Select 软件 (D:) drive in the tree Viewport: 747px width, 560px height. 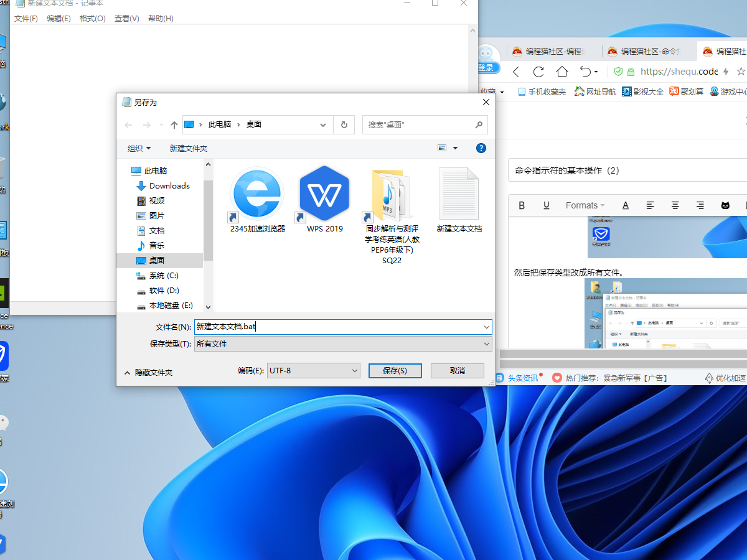click(x=157, y=290)
